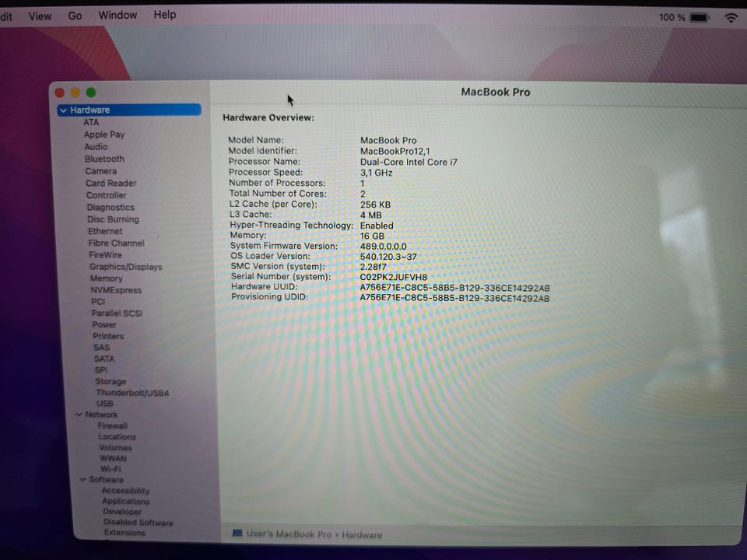Screen dimensions: 747x560
Task: Select Extensions under Software
Action: pos(124,533)
